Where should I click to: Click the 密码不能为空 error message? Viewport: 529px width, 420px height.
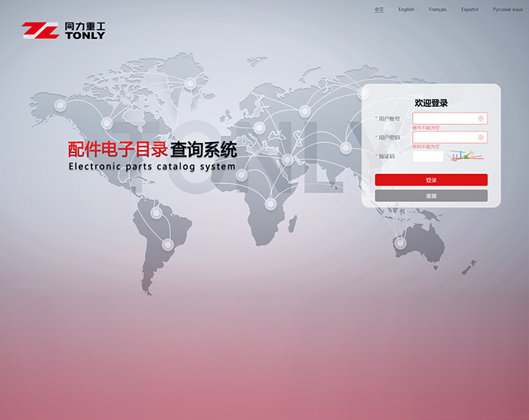[x=426, y=146]
